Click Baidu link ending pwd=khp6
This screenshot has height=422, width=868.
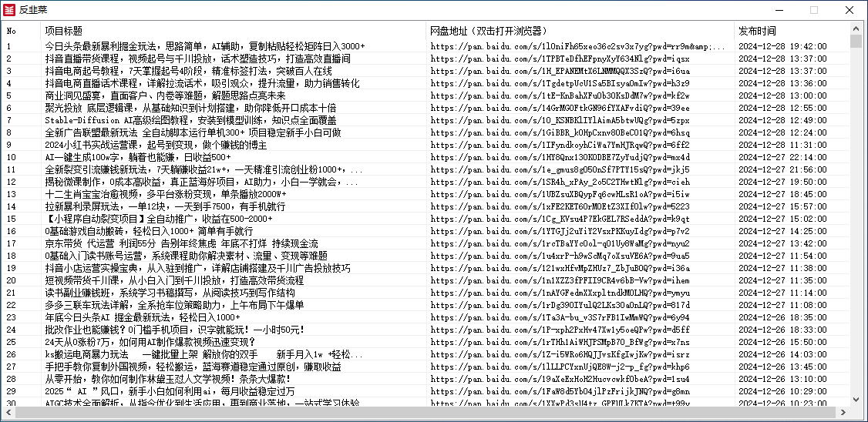pyautogui.click(x=560, y=367)
